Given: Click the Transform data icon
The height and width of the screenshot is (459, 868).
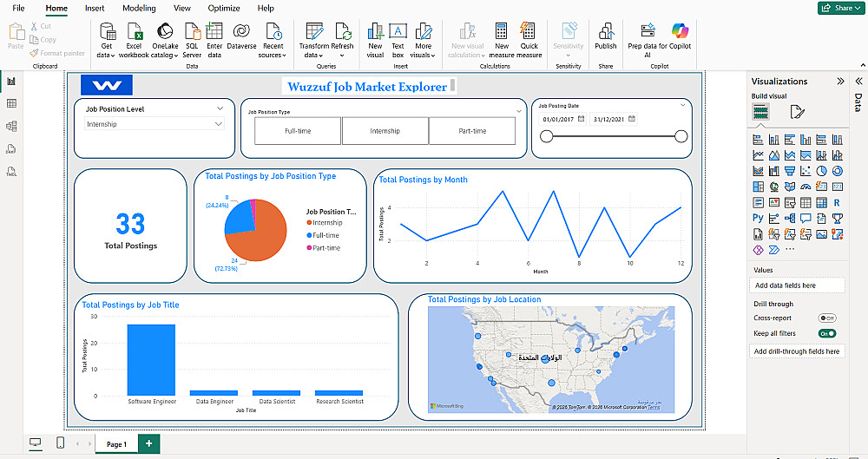Looking at the screenshot, I should click(x=314, y=31).
